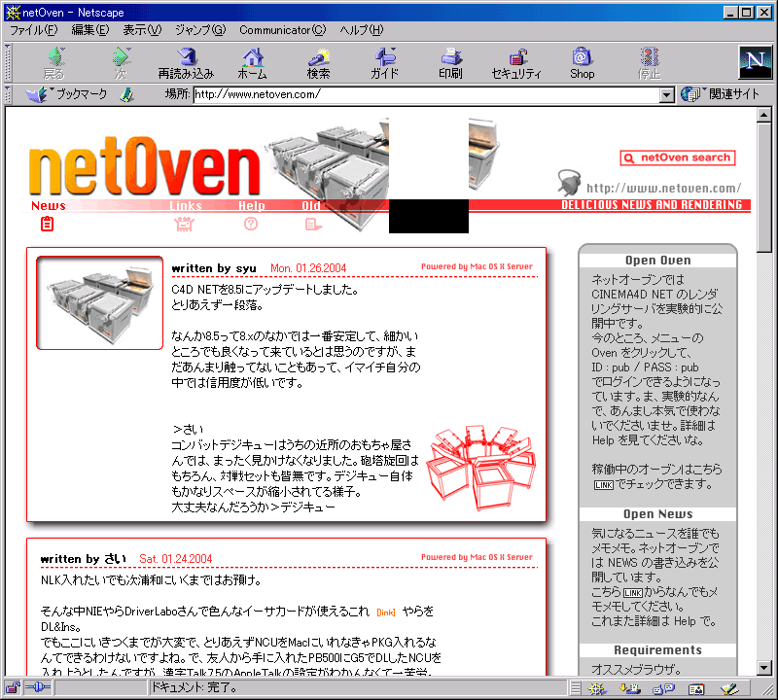The image size is (778, 700).
Task: Click the vertical scrollbar down arrow
Action: tap(764, 668)
